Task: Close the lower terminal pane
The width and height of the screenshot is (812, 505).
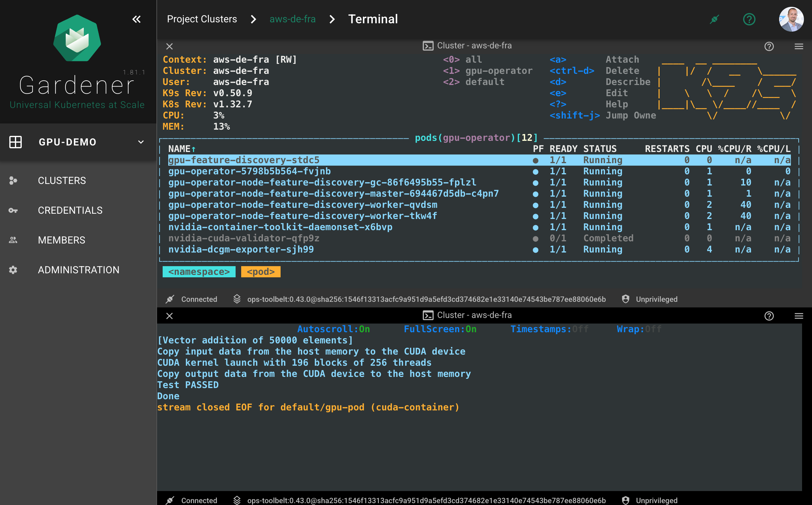Action: click(169, 316)
